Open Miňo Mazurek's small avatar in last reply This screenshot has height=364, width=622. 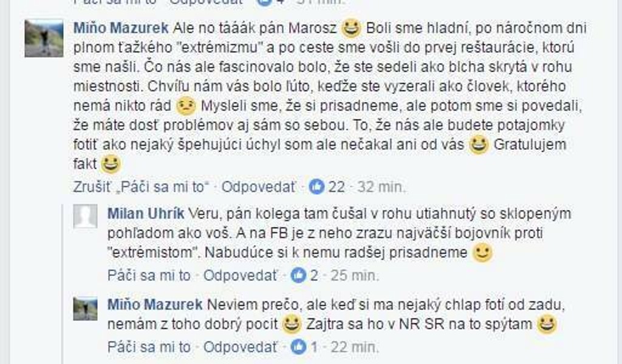[x=85, y=309]
